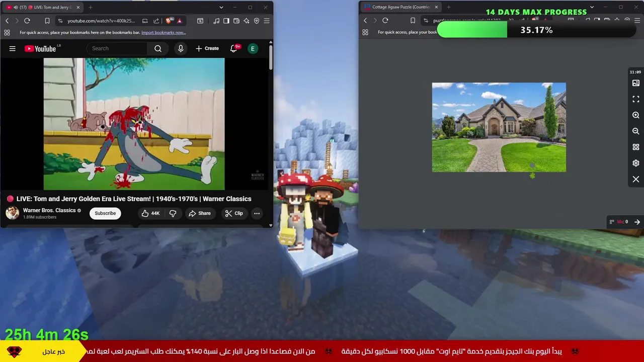Image resolution: width=644 pixels, height=362 pixels.
Task: Click the YouTube page vertical scrollbar
Action: click(271, 58)
